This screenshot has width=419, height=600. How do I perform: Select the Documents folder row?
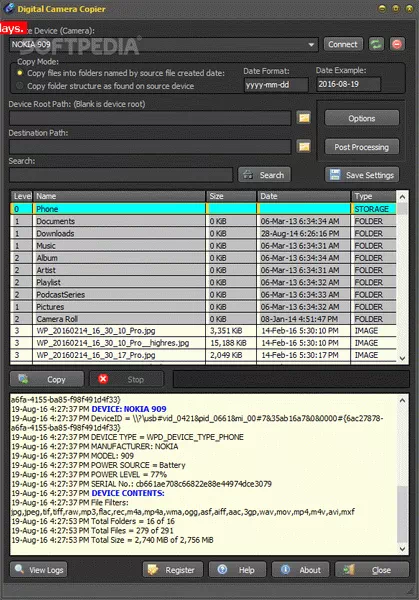point(203,221)
